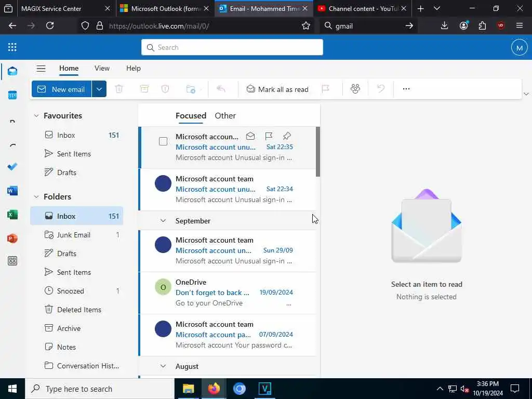Open the uBlock Origin extension icon
532x399 pixels.
pyautogui.click(x=501, y=26)
